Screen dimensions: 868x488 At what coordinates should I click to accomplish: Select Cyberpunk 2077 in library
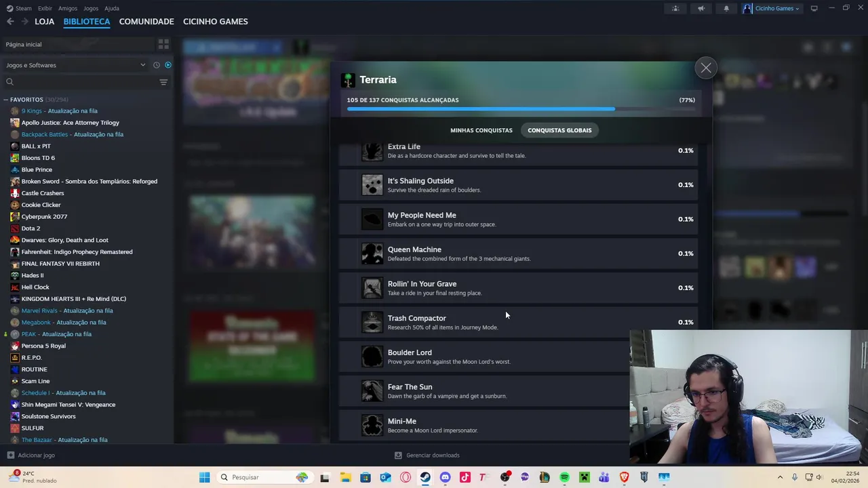pos(44,217)
